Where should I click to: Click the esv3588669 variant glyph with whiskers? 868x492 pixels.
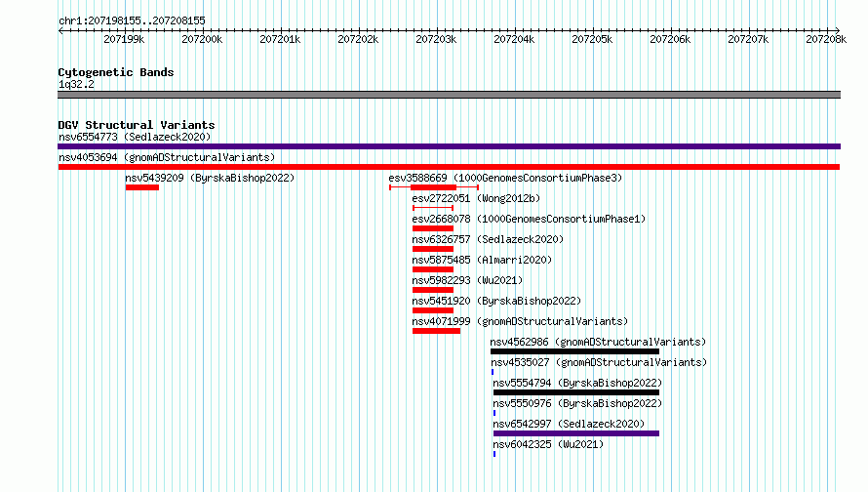click(x=434, y=187)
